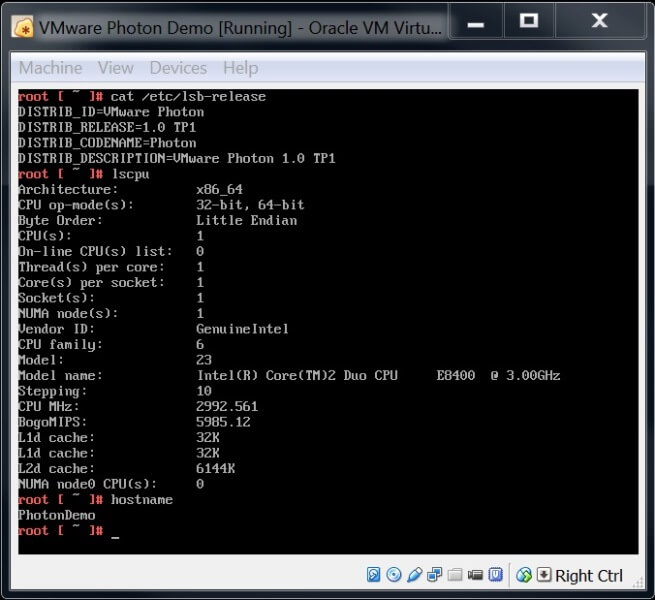This screenshot has height=600, width=655.
Task: Open the network adapters status icon
Action: (434, 575)
